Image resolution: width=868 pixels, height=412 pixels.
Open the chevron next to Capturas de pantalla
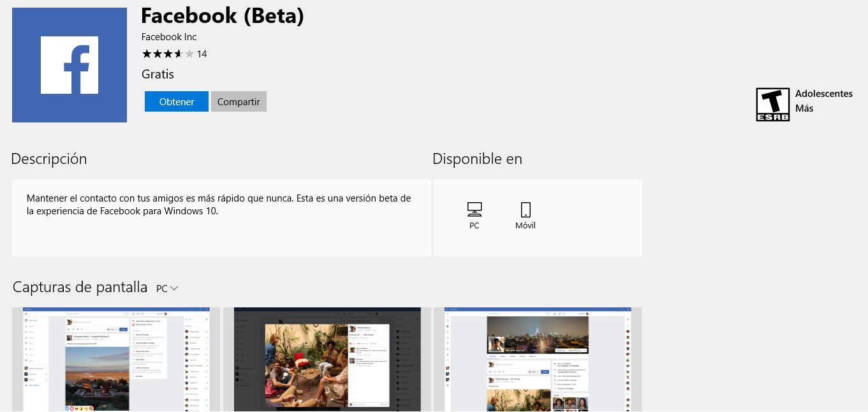(x=174, y=288)
